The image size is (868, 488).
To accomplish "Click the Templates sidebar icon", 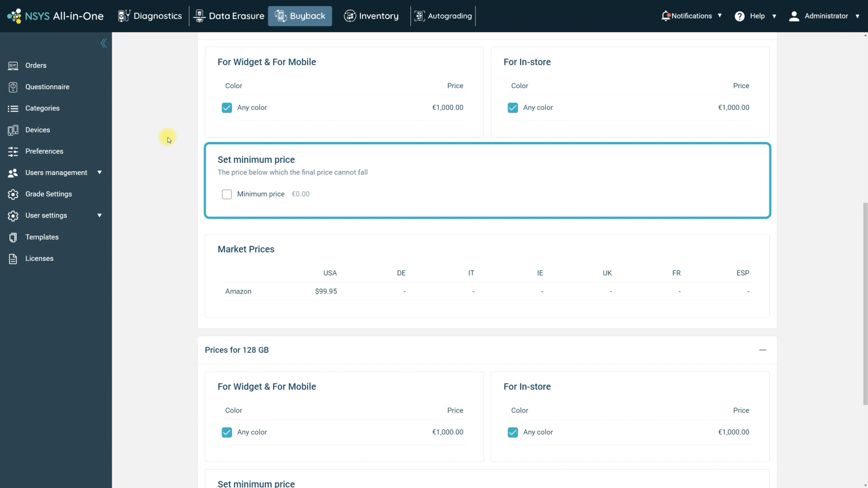I will pos(13,237).
